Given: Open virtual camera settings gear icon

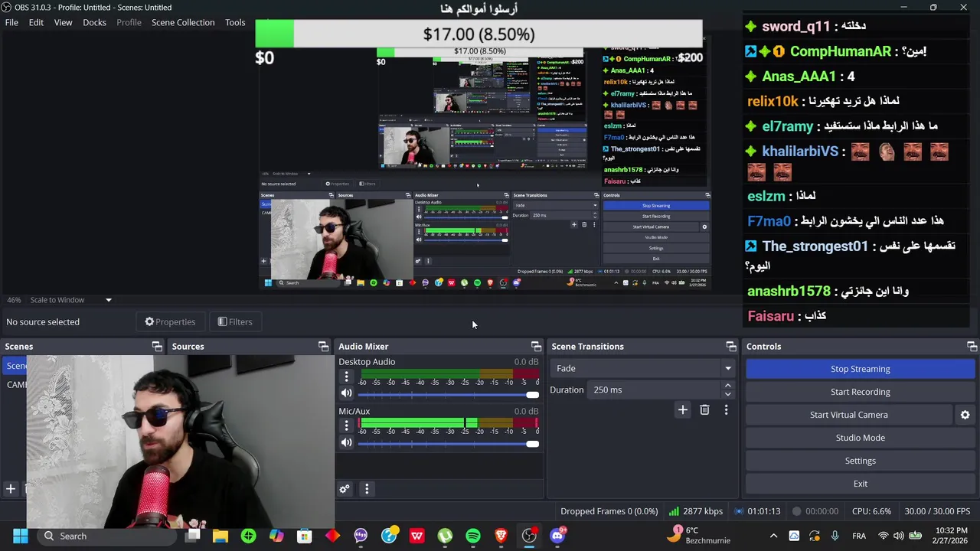Looking at the screenshot, I should (965, 415).
